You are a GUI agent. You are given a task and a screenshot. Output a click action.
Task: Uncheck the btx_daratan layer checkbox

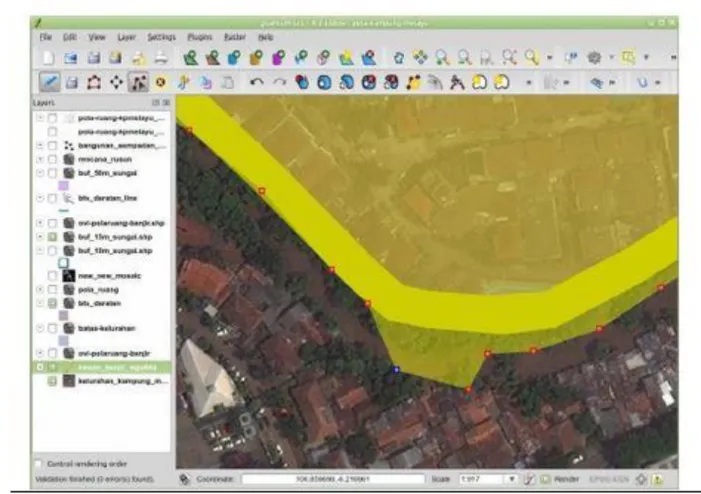click(x=52, y=304)
